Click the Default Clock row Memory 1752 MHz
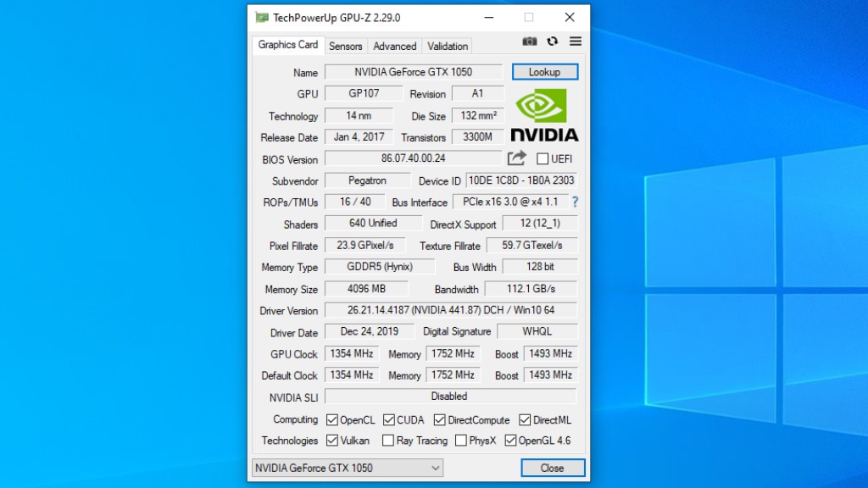 tap(453, 375)
